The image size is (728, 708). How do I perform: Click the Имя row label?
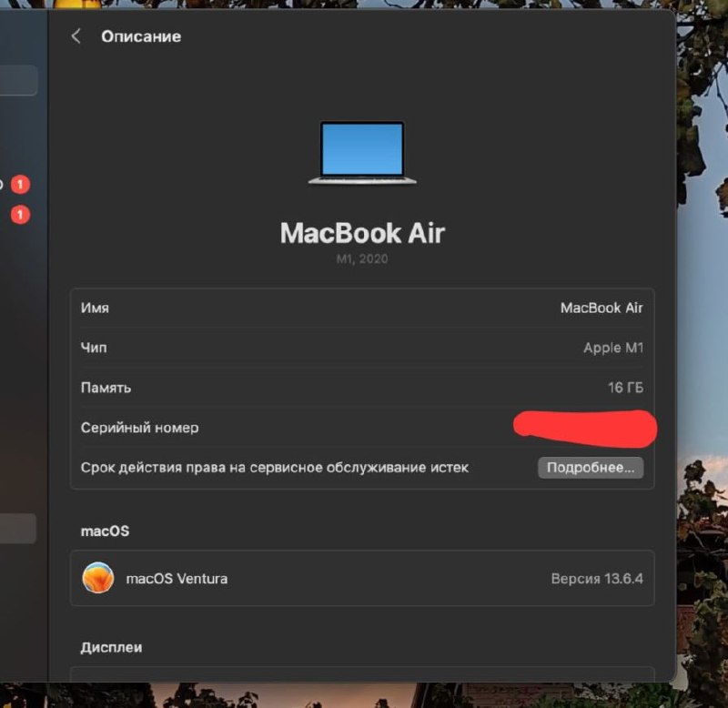tap(96, 308)
